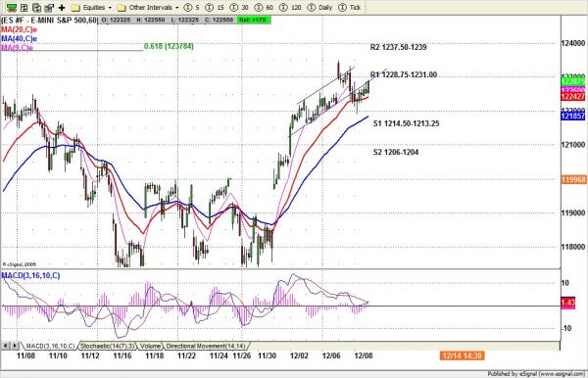Image resolution: width=588 pixels, height=378 pixels.
Task: Click the refresh/copy pages toolbar icon
Action: point(36,7)
